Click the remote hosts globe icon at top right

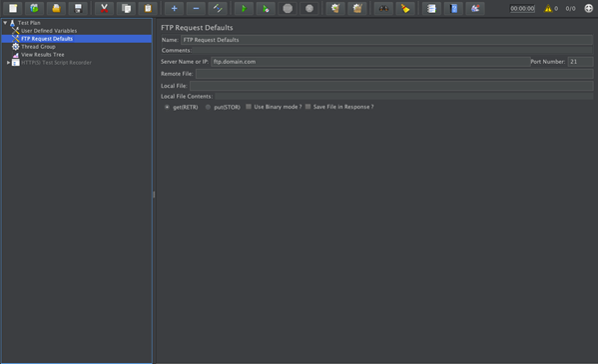[588, 8]
